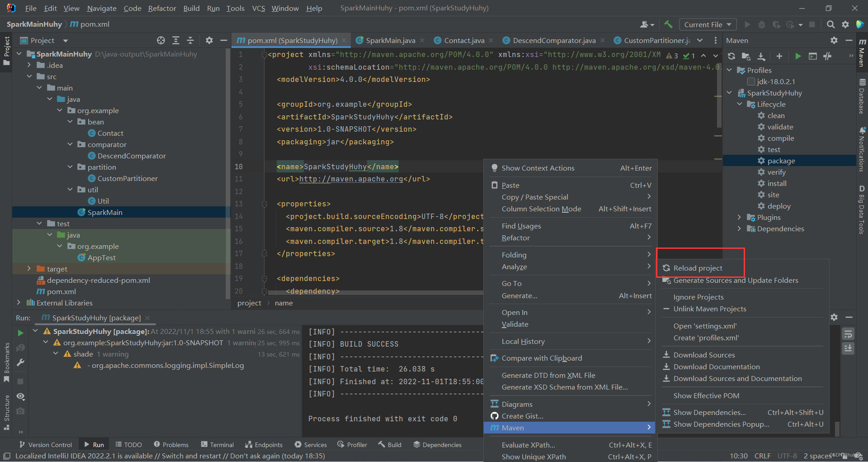Show hidden editor tabs dropdown
This screenshot has width=868, height=462.
pyautogui.click(x=700, y=40)
